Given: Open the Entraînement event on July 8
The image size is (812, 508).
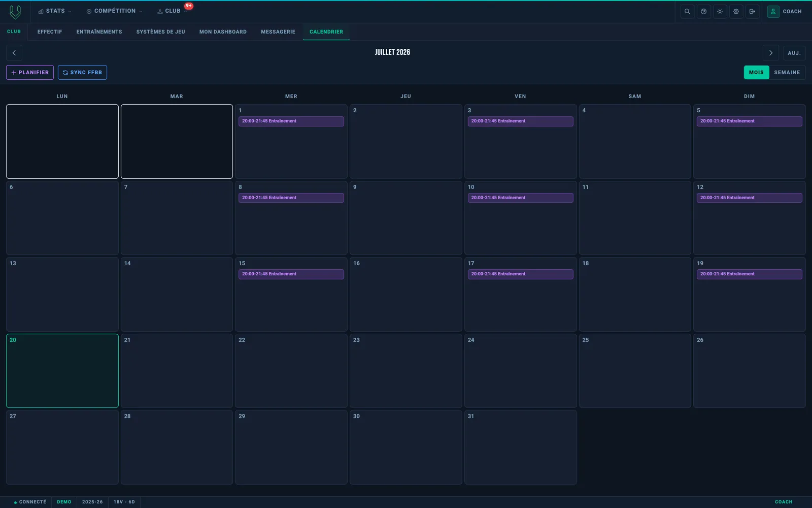Looking at the screenshot, I should (291, 198).
